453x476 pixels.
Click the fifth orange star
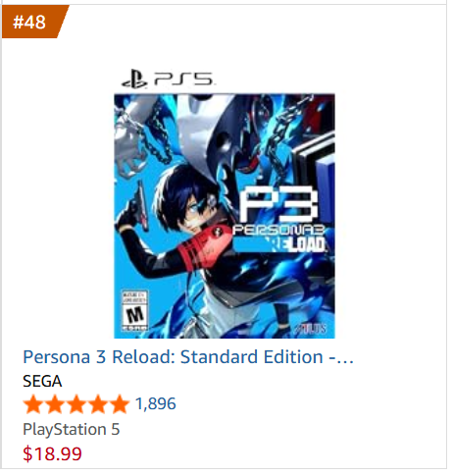point(120,404)
